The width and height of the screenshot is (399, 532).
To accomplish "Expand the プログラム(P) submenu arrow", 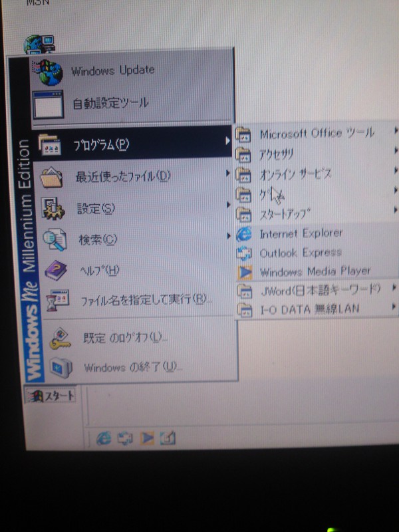I will pos(227,140).
